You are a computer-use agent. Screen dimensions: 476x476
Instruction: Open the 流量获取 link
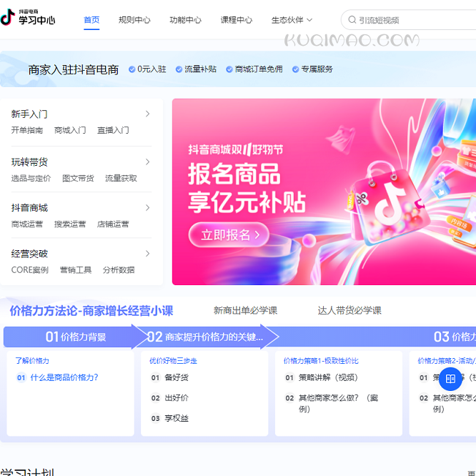(121, 178)
